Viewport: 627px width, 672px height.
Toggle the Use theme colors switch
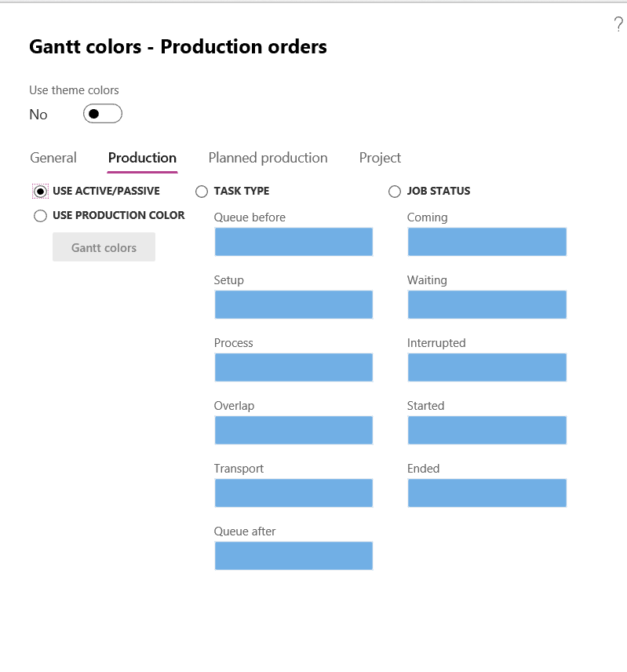click(103, 114)
